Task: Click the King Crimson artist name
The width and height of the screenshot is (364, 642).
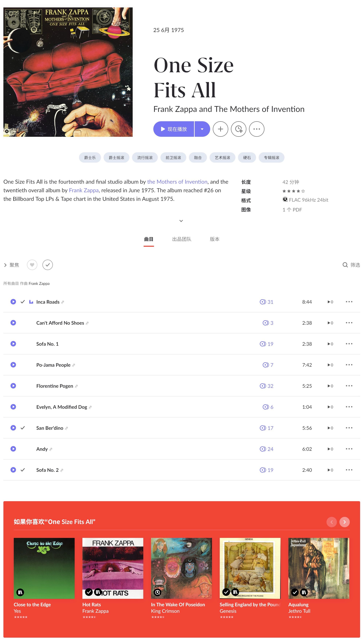Action: (x=165, y=611)
